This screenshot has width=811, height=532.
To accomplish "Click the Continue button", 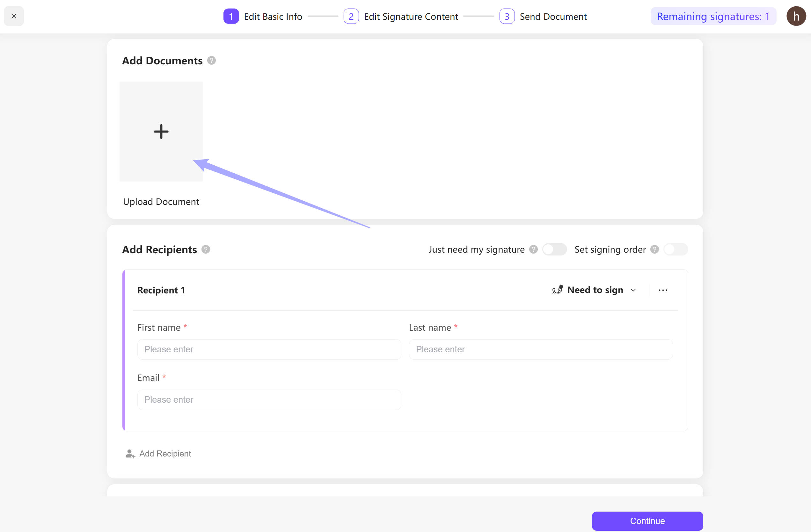I will pos(647,521).
